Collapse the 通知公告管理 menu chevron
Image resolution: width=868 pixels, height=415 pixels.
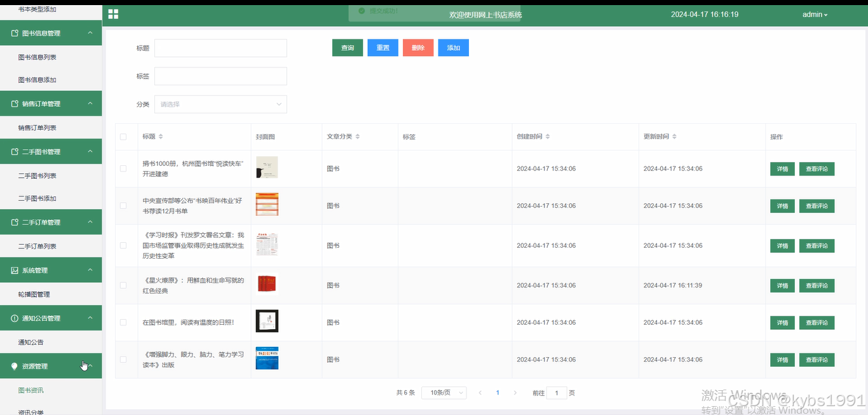click(x=90, y=318)
